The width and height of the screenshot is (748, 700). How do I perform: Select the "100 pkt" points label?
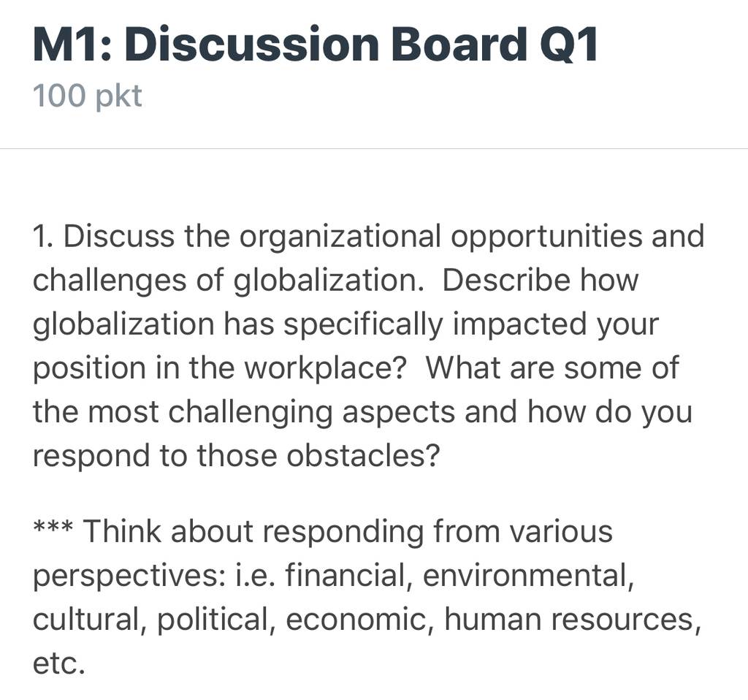pos(88,96)
